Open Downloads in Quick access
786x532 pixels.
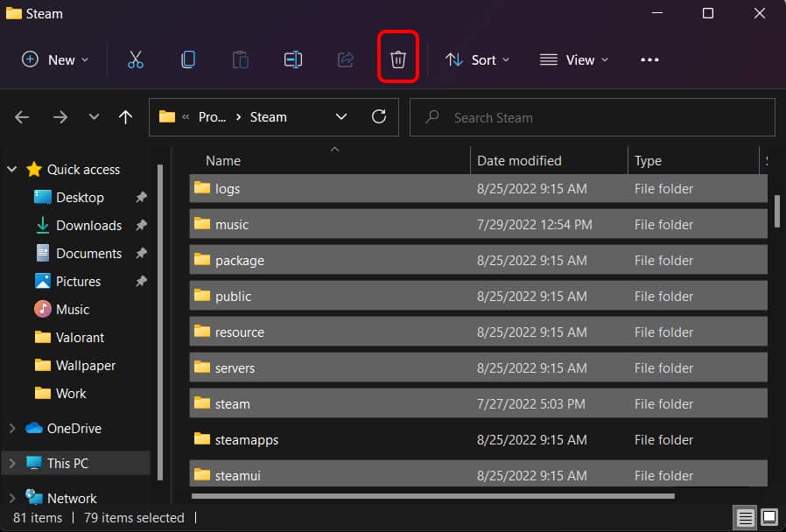(88, 225)
